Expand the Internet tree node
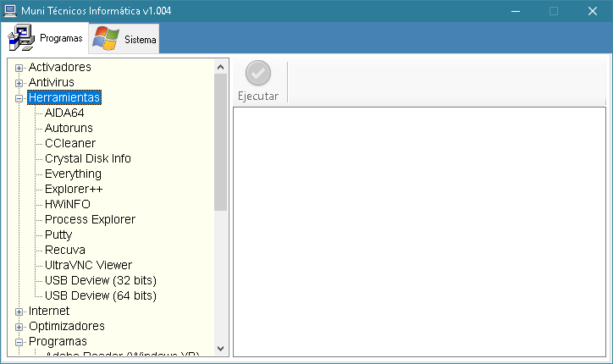 pyautogui.click(x=19, y=312)
